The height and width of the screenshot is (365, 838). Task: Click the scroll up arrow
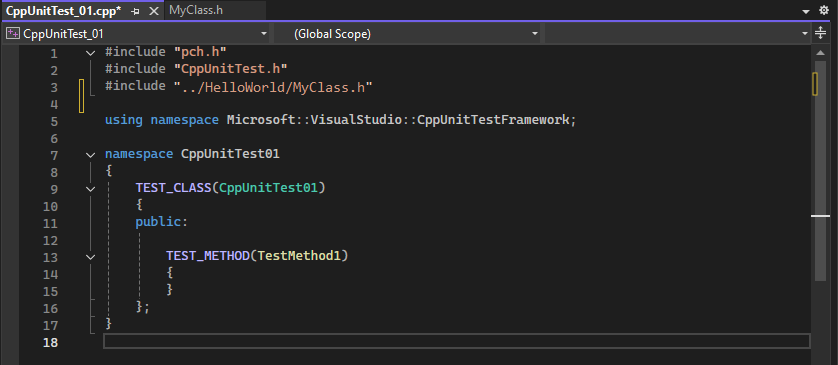pos(820,52)
